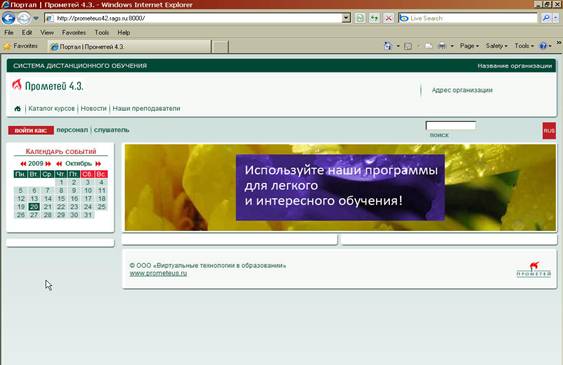Select date 31 in the calendar
This screenshot has height=365, width=563.
88,215
